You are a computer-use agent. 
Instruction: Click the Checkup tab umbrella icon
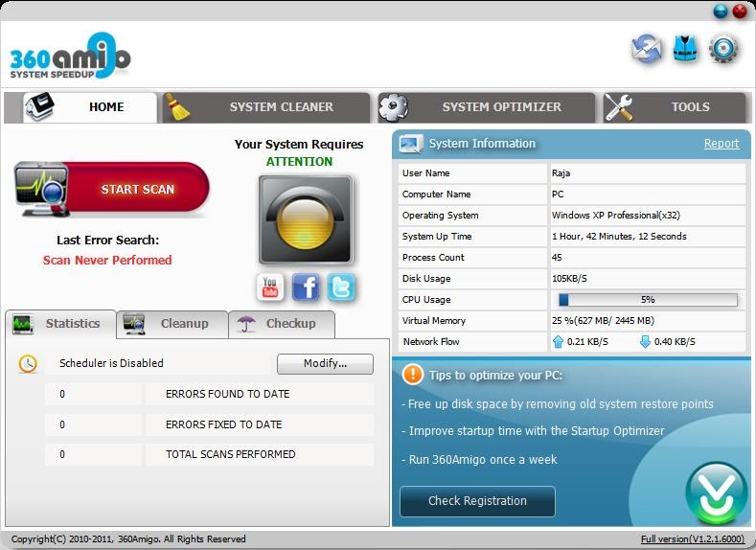tap(246, 324)
